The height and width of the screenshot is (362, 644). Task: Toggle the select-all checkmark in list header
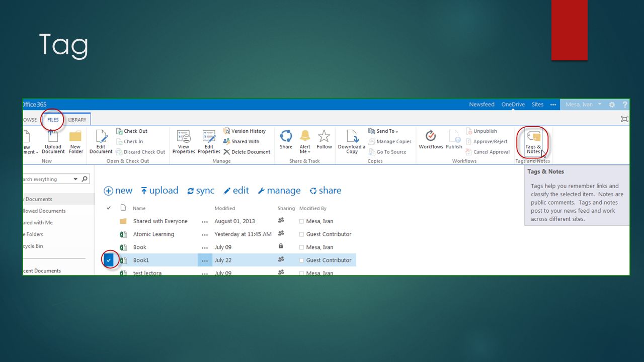[109, 208]
